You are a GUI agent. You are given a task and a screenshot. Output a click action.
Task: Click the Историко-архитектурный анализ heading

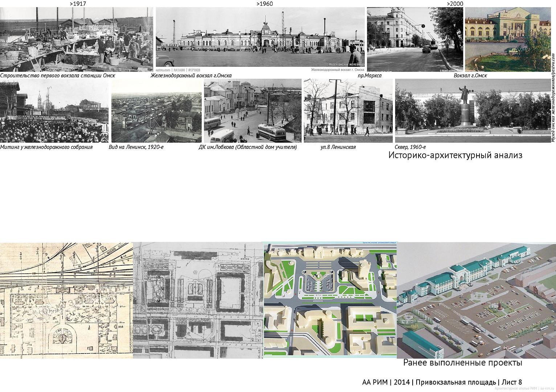pyautogui.click(x=455, y=155)
